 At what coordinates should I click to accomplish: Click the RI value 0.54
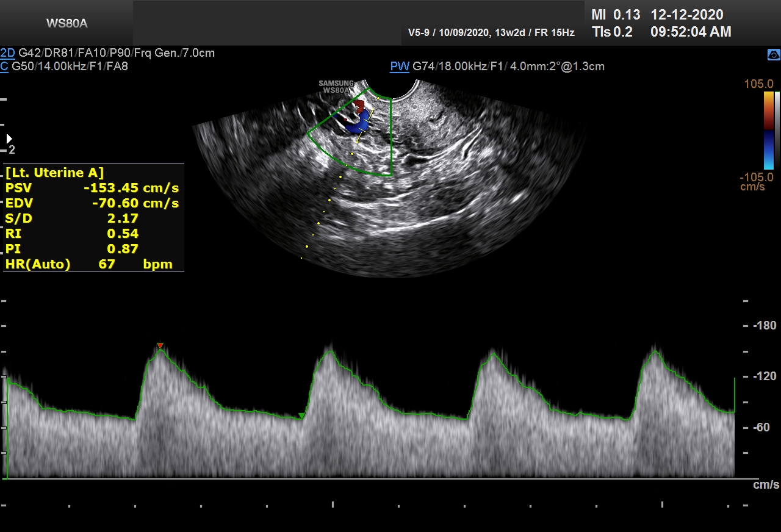tap(123, 234)
